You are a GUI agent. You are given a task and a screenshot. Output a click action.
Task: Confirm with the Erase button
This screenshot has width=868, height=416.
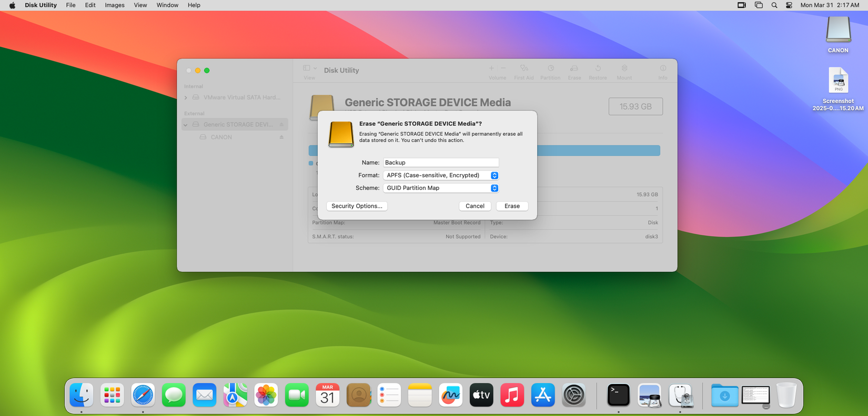click(x=511, y=206)
